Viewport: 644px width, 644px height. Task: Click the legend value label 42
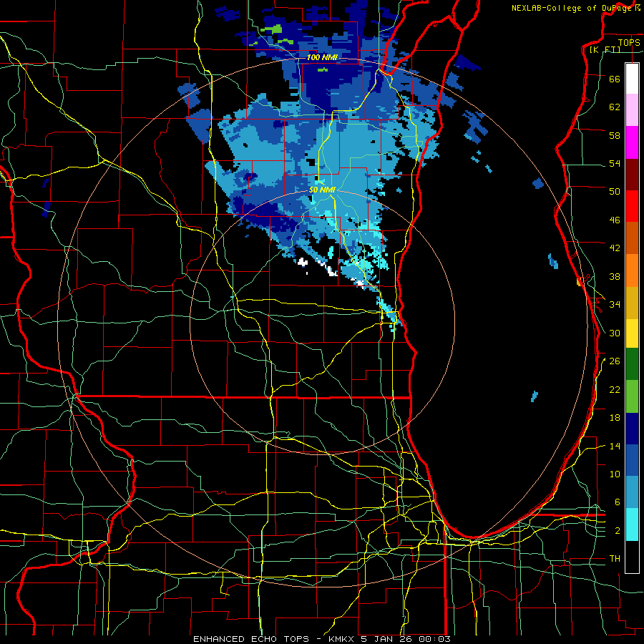pyautogui.click(x=615, y=248)
